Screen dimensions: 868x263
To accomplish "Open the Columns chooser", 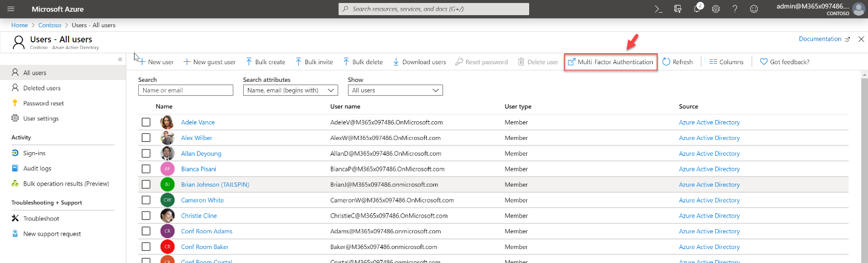I will pyautogui.click(x=726, y=62).
